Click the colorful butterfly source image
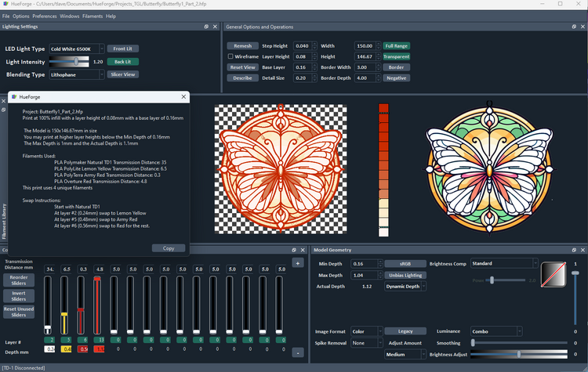Image resolution: width=588 pixels, height=372 pixels. pos(489,168)
